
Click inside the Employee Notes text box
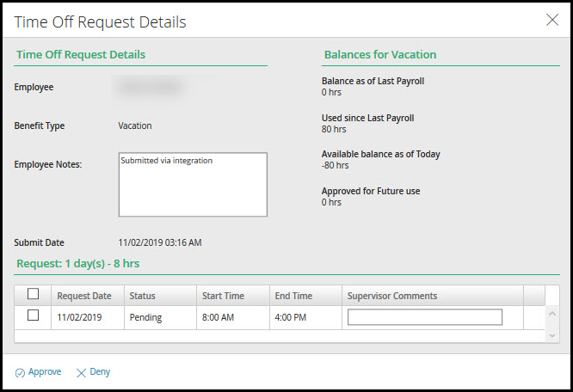[x=193, y=185]
